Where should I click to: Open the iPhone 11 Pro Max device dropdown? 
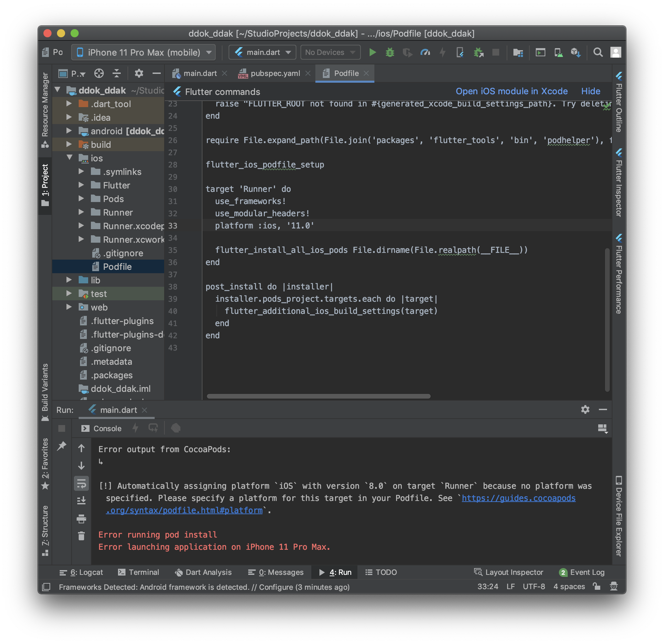(143, 52)
